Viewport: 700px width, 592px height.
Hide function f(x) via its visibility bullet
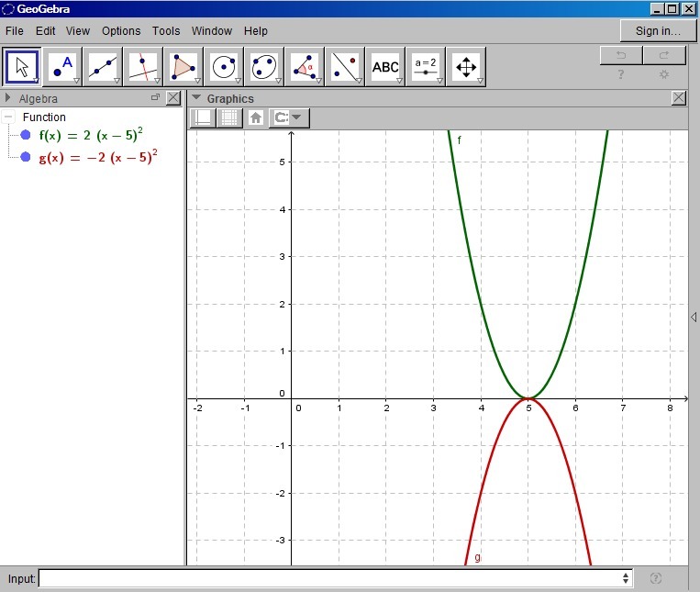pos(26,135)
